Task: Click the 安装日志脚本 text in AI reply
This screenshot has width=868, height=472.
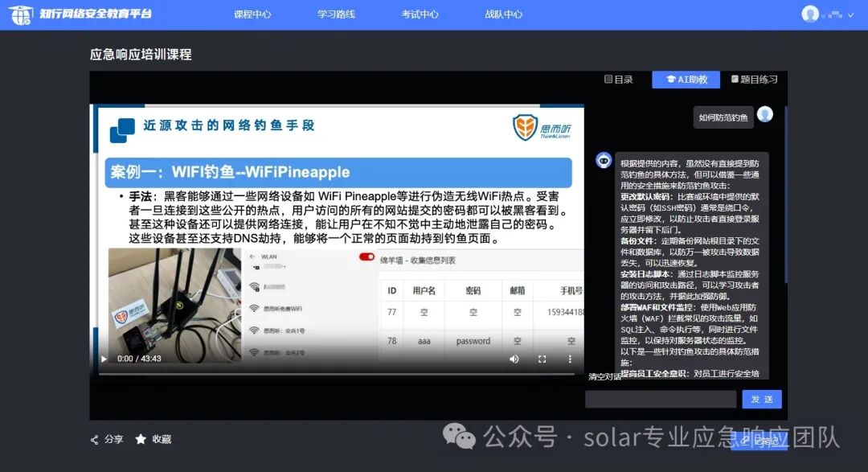Action: (646, 274)
